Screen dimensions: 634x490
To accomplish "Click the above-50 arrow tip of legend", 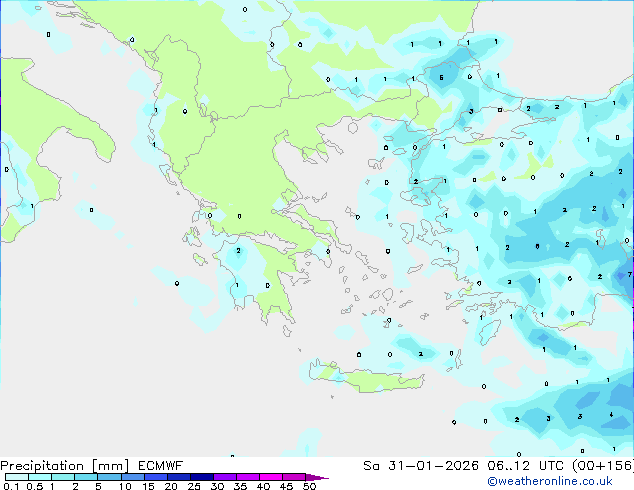I will click(x=317, y=477).
